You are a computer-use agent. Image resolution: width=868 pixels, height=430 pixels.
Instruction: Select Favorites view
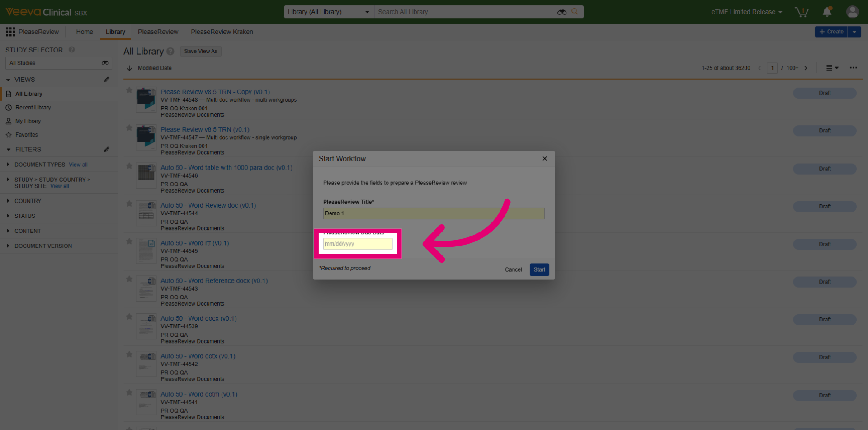click(x=27, y=135)
